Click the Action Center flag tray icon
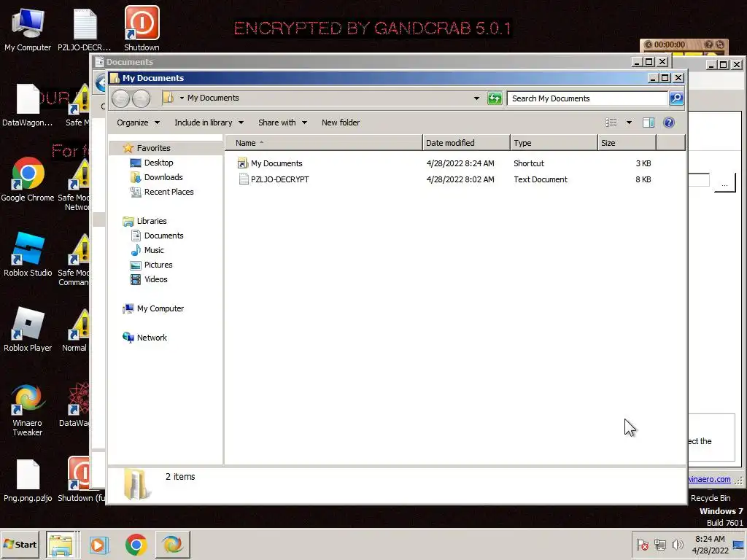The height and width of the screenshot is (560, 747). point(642,544)
